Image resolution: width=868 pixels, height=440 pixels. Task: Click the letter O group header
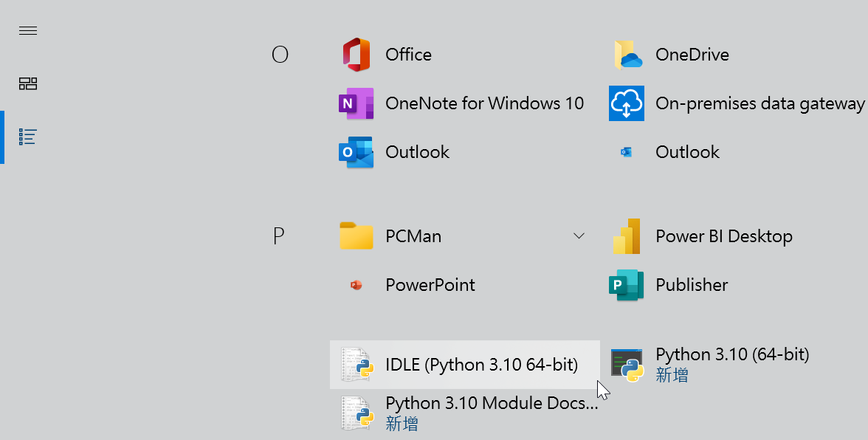pos(280,54)
